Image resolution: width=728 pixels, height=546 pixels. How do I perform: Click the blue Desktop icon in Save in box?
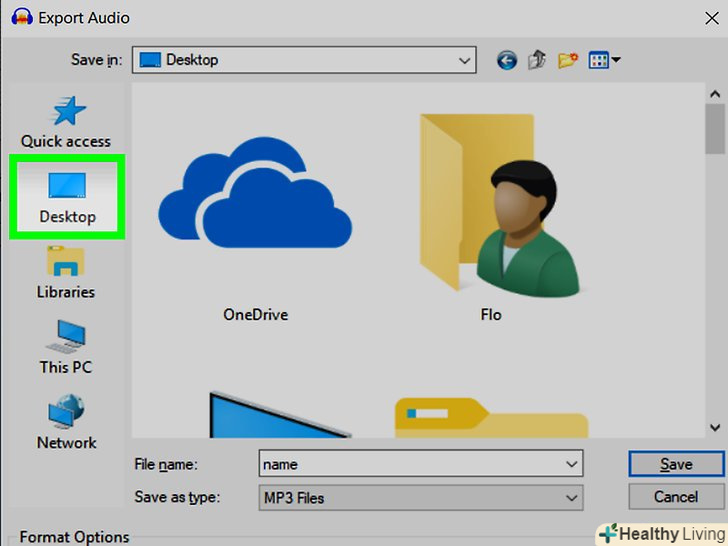(x=150, y=60)
